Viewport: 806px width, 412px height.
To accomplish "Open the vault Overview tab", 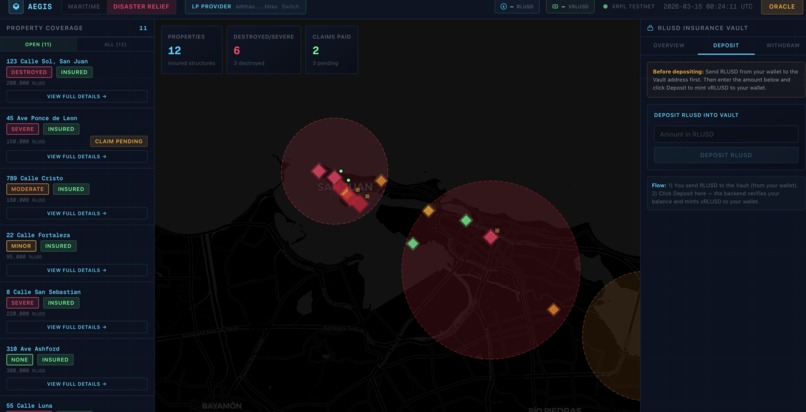I will (x=669, y=45).
